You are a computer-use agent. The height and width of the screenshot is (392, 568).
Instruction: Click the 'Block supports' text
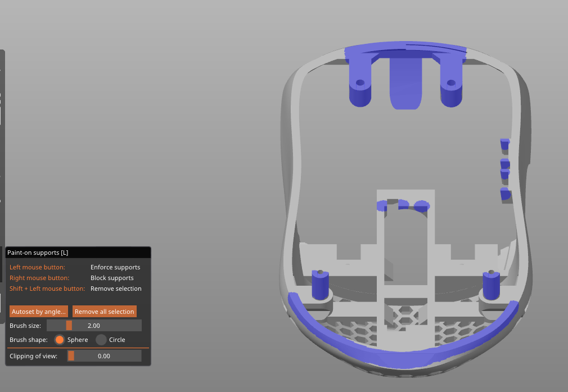pos(112,278)
